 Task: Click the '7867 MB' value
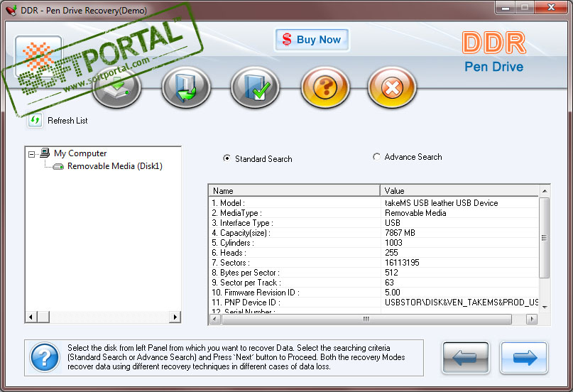(400, 233)
